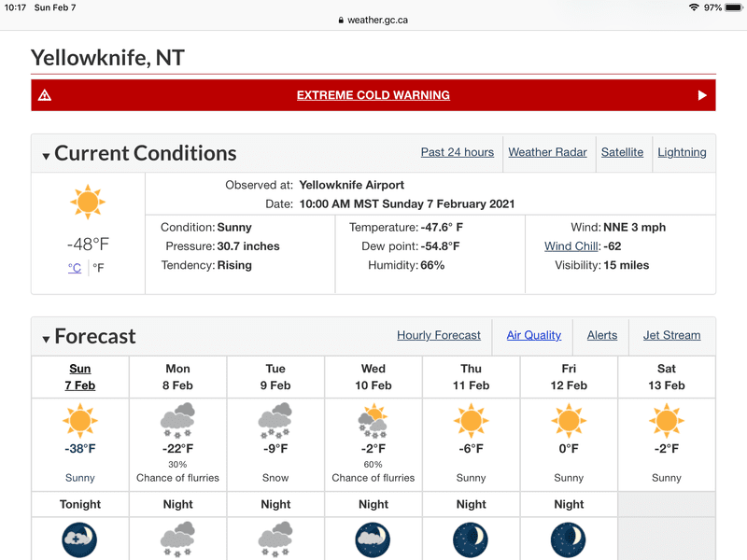Click Monday's flurries forecast icon
Image resolution: width=747 pixels, height=560 pixels.
point(177,420)
